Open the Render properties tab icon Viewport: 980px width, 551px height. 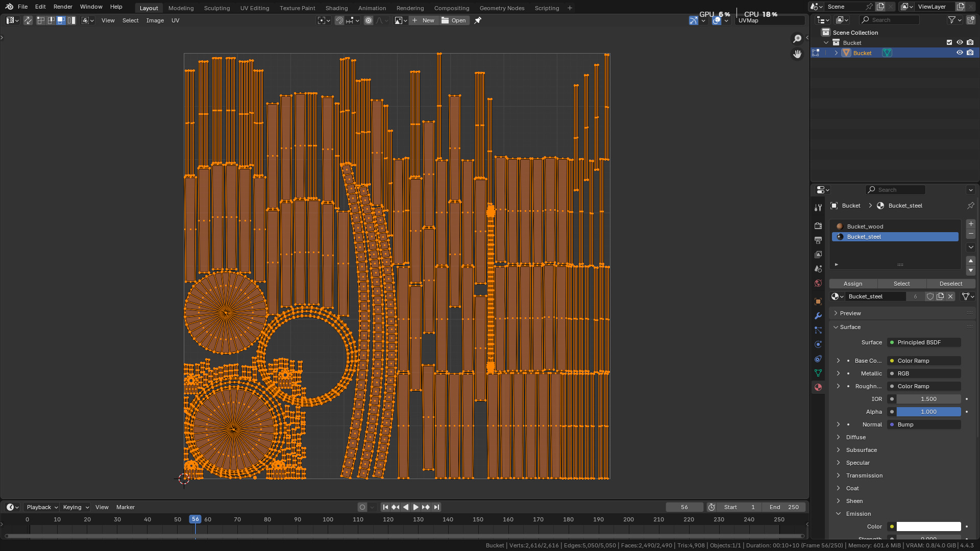[818, 226]
